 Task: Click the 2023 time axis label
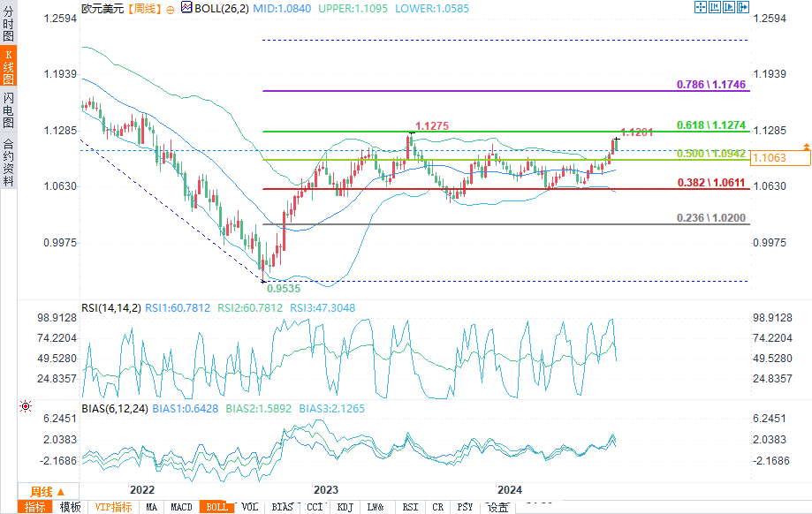click(x=326, y=489)
